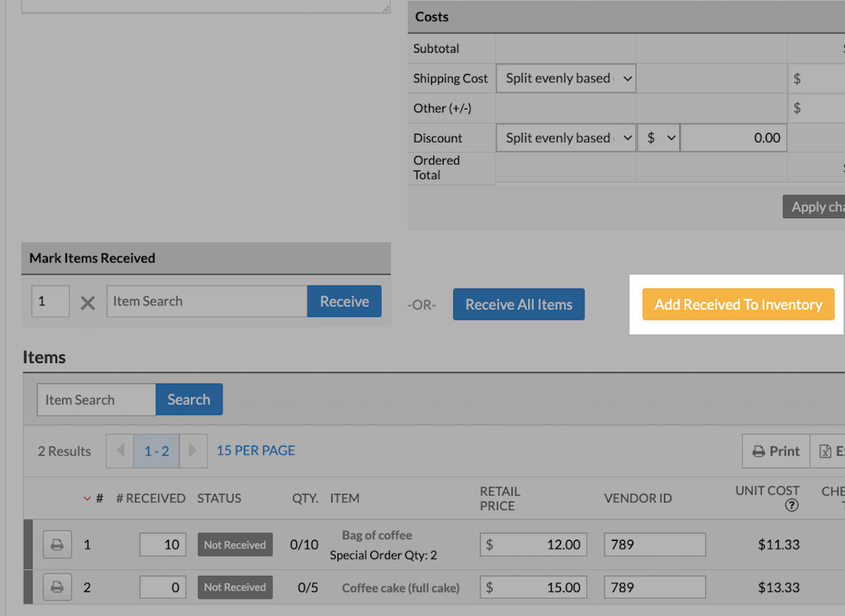
Task: Open Discount split method dropdown
Action: coord(566,138)
